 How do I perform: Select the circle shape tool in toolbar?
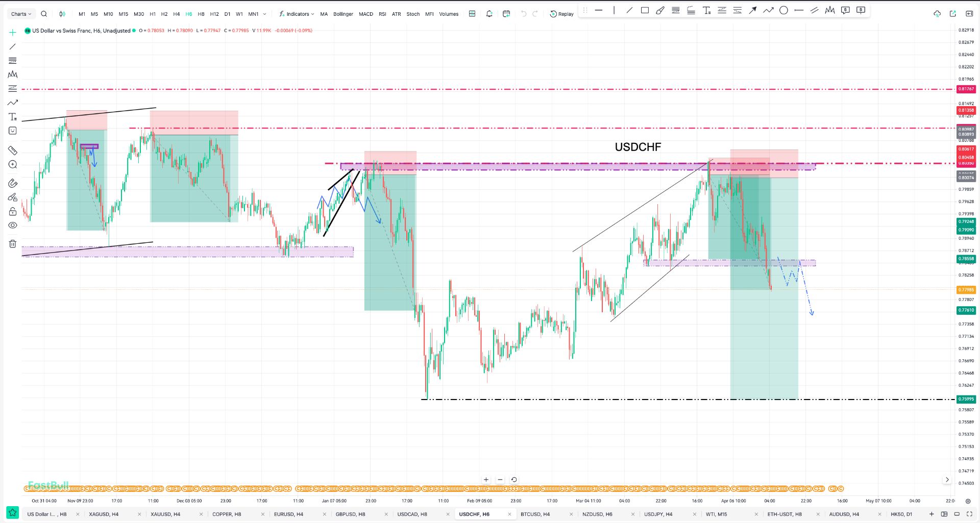click(x=783, y=10)
